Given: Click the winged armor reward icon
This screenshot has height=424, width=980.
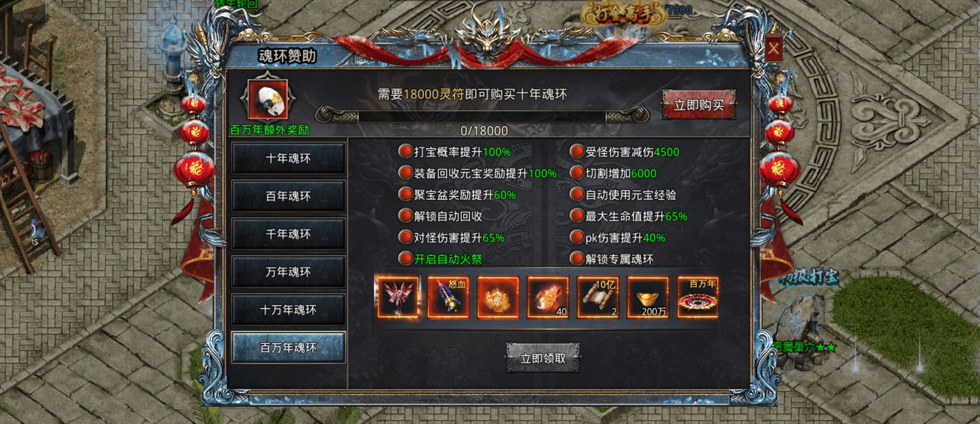Looking at the screenshot, I should point(398,297).
